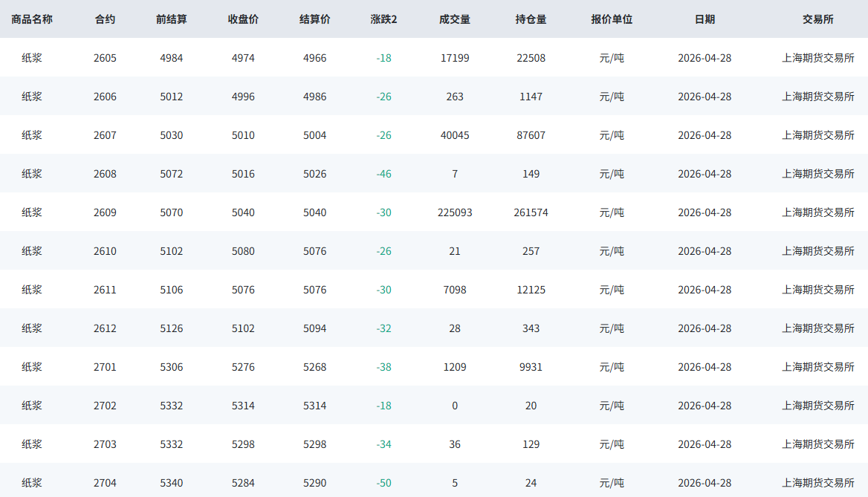Click the 交易所 column header
This screenshot has width=868, height=497.
pos(818,19)
